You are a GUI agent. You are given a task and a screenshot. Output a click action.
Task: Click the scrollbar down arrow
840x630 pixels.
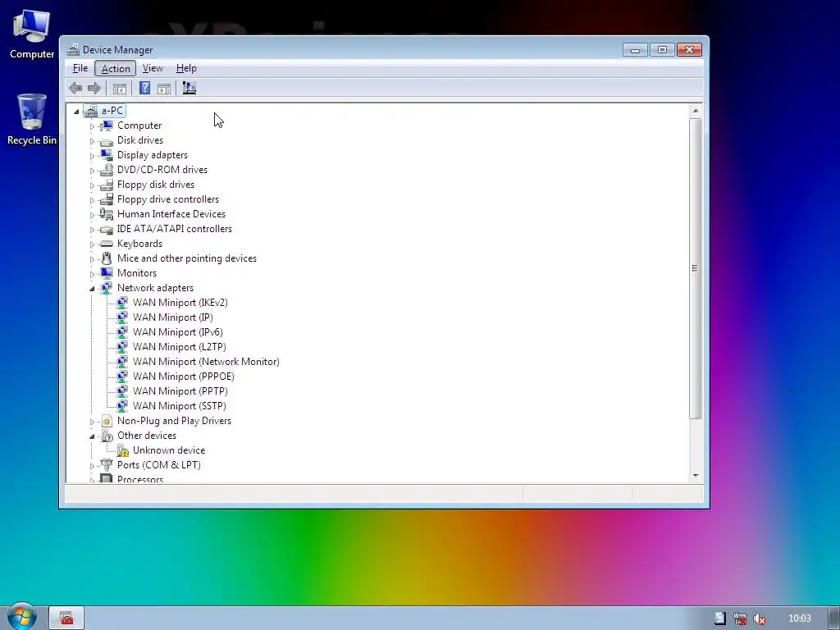(x=696, y=475)
